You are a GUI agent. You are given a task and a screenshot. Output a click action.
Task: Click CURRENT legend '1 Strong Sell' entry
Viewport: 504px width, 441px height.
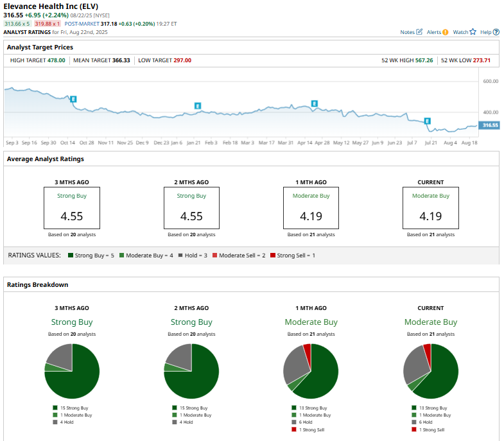coord(428,429)
